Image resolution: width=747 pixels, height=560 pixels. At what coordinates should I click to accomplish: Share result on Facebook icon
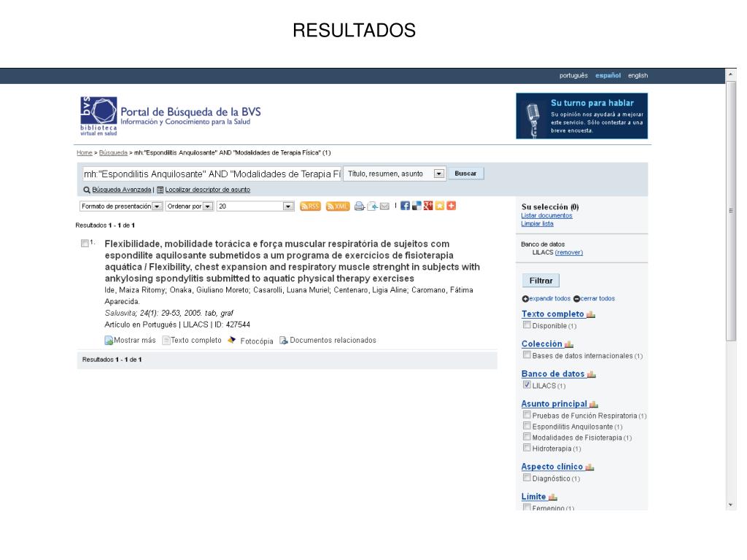click(405, 206)
